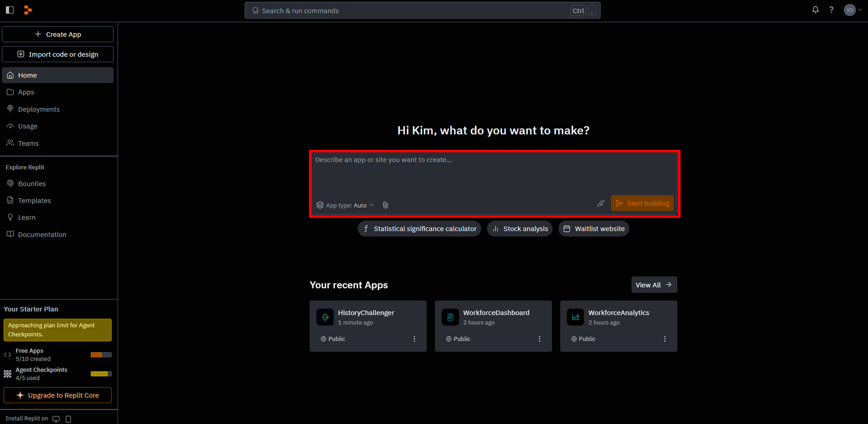Open the help question mark
The width and height of the screenshot is (868, 424).
point(831,10)
